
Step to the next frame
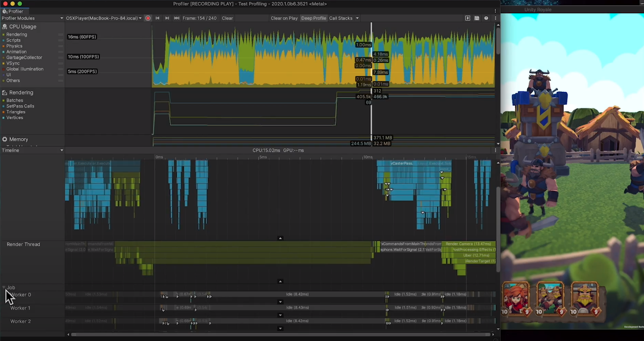point(167,18)
